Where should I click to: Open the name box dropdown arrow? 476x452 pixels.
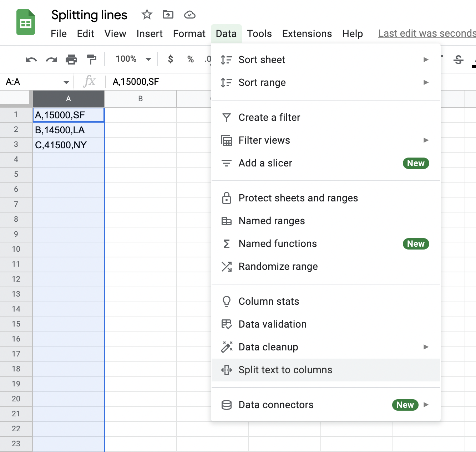point(66,82)
